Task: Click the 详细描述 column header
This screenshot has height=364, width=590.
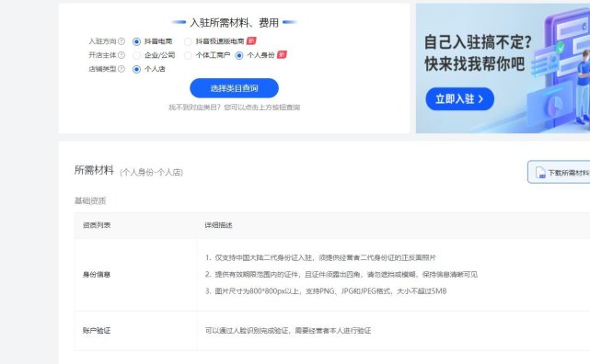Action: pos(218,225)
